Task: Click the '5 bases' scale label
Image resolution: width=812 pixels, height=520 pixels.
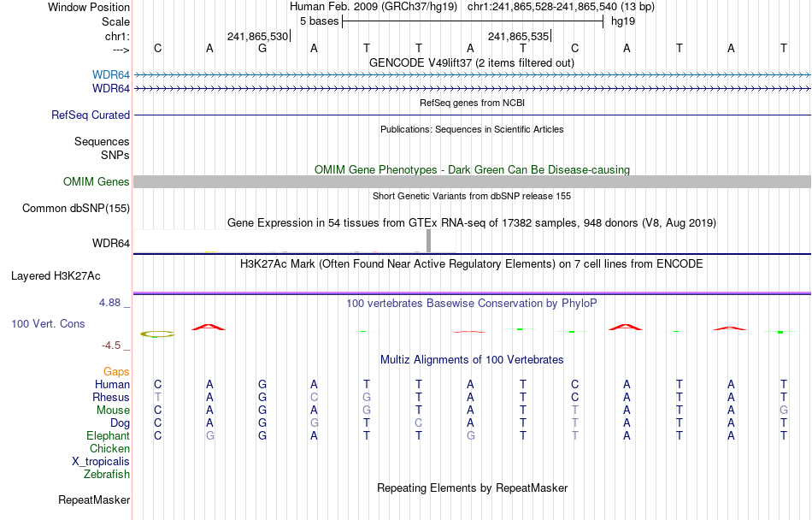Action: click(x=319, y=21)
